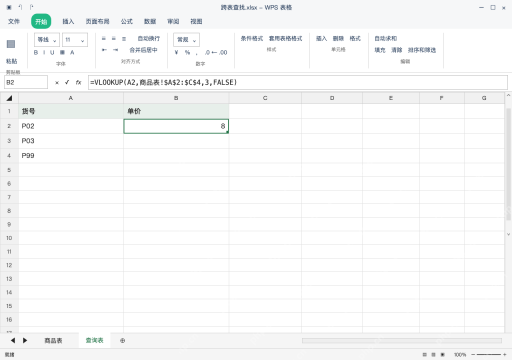This screenshot has height=360, width=512.
Task: Open the insert function fx dialog
Action: pyautogui.click(x=78, y=82)
